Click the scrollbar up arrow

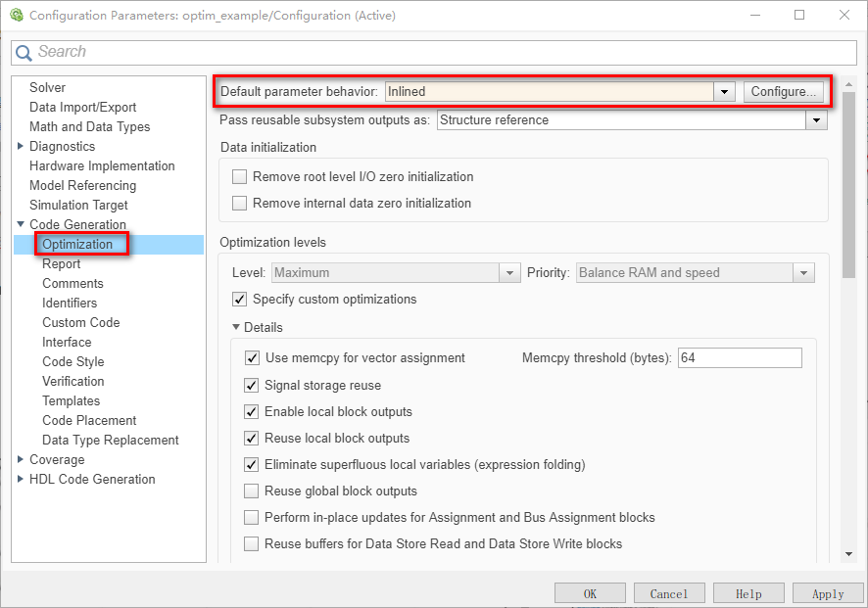848,84
